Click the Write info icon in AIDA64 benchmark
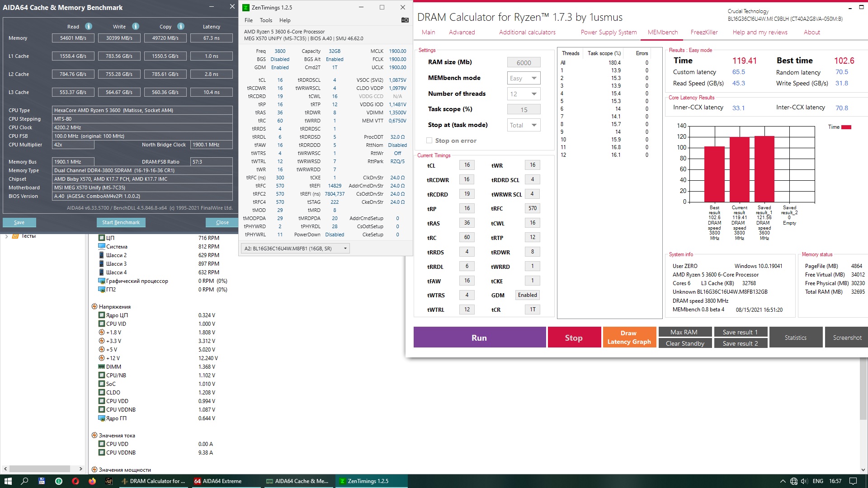 click(136, 26)
